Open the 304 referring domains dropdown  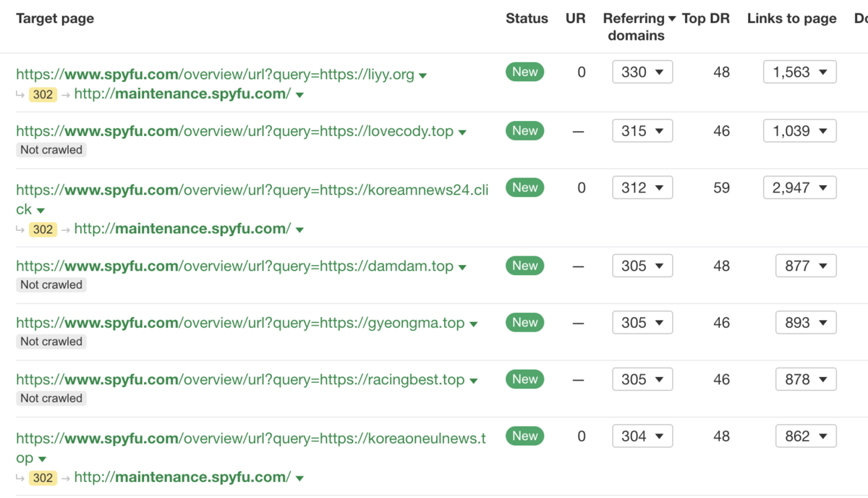click(x=642, y=436)
